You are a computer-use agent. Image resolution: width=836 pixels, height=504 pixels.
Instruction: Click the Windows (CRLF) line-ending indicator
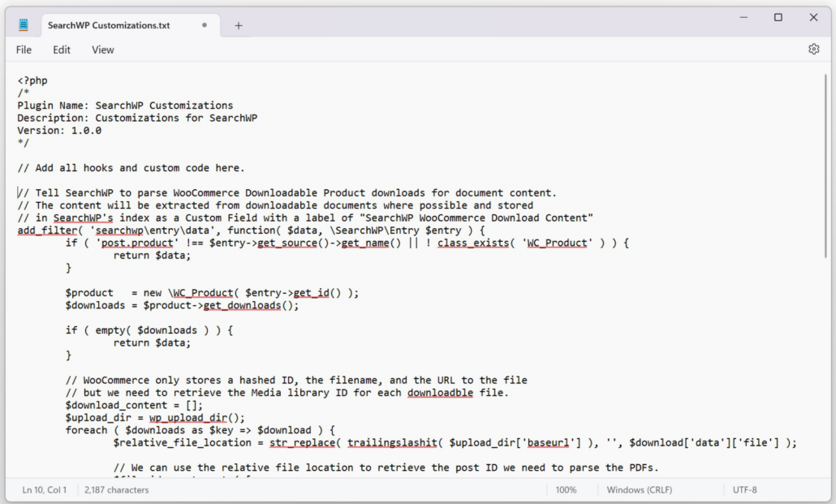(638, 489)
